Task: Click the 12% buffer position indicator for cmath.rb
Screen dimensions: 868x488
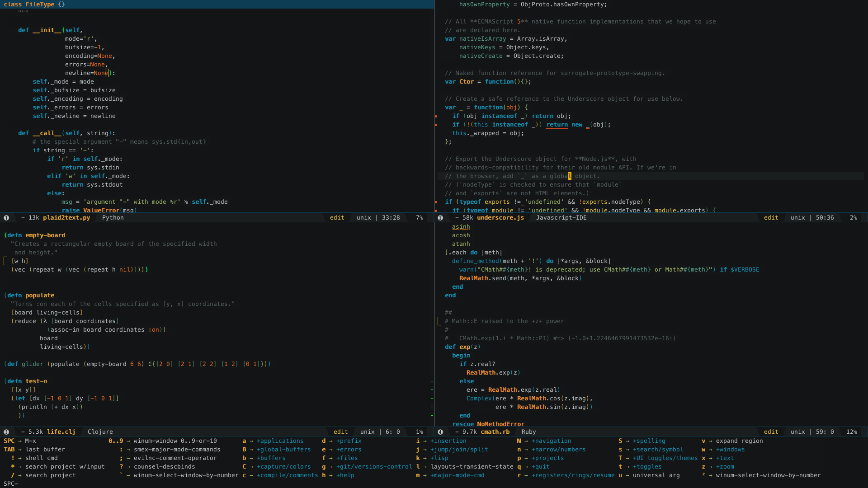Action: pyautogui.click(x=851, y=432)
